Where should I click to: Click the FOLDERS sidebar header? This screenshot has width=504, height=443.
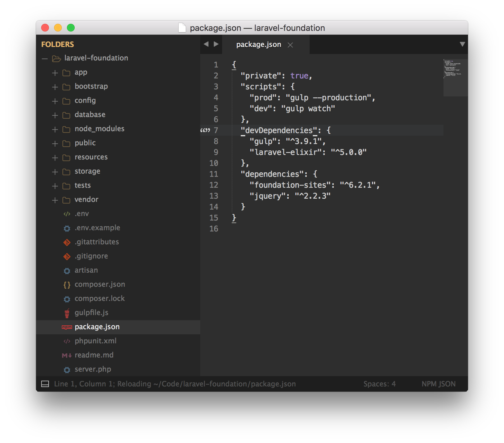point(58,44)
